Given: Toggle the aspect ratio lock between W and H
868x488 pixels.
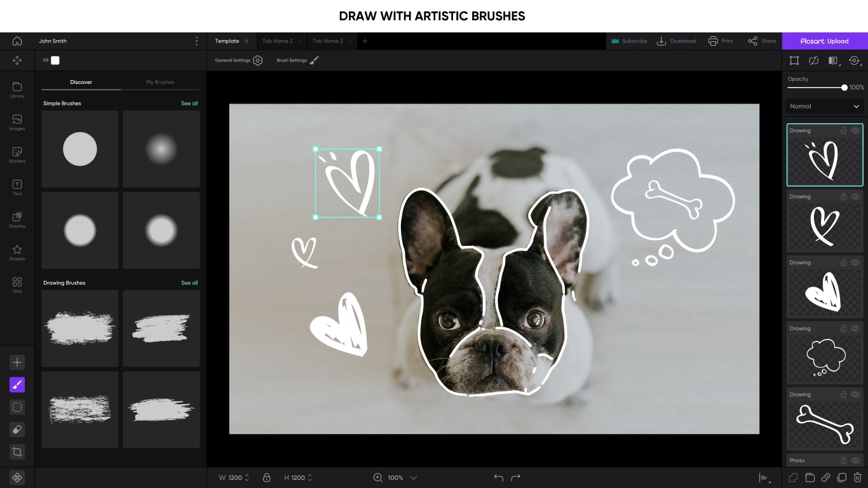Looking at the screenshot, I should (267, 478).
